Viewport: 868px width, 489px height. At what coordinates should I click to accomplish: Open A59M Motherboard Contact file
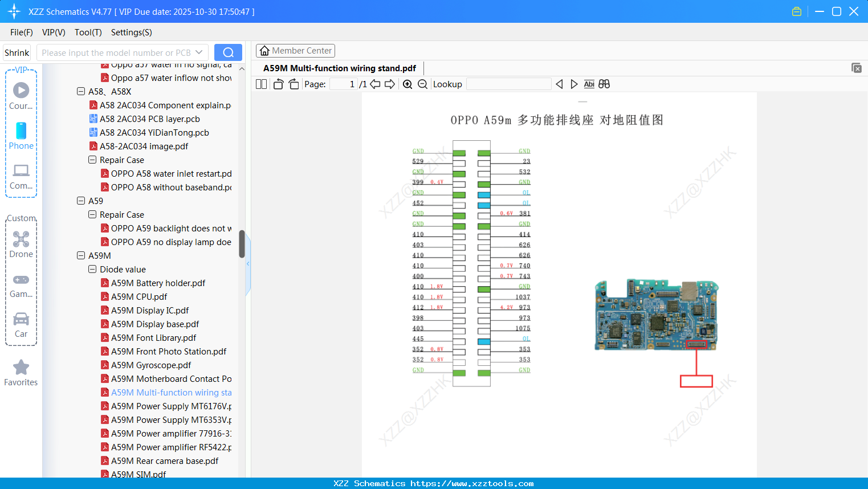pyautogui.click(x=172, y=378)
